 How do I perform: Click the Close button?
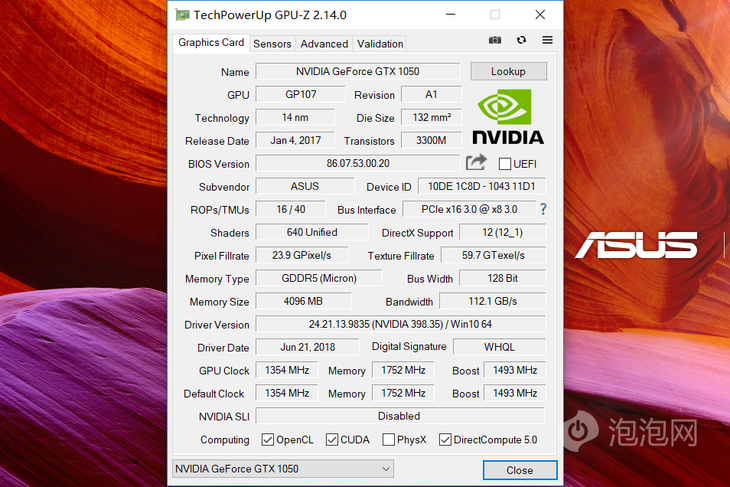[520, 470]
